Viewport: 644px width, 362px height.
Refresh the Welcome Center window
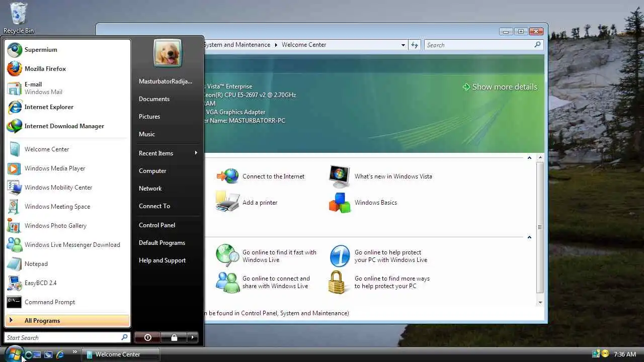tap(415, 45)
